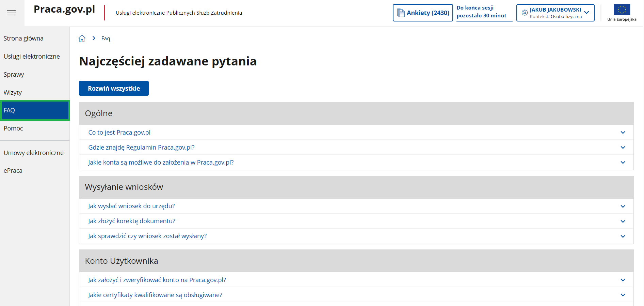Viewport: 644px width, 306px height.
Task: Open Jakub Jakubowski account dropdown
Action: coord(555,13)
